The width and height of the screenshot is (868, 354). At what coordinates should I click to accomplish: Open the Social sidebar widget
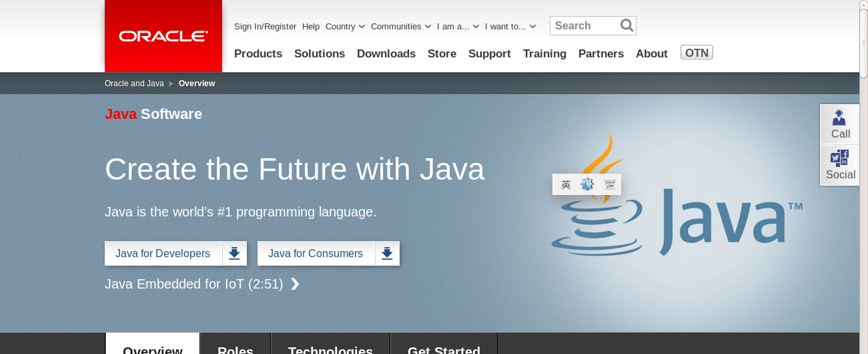tap(840, 166)
